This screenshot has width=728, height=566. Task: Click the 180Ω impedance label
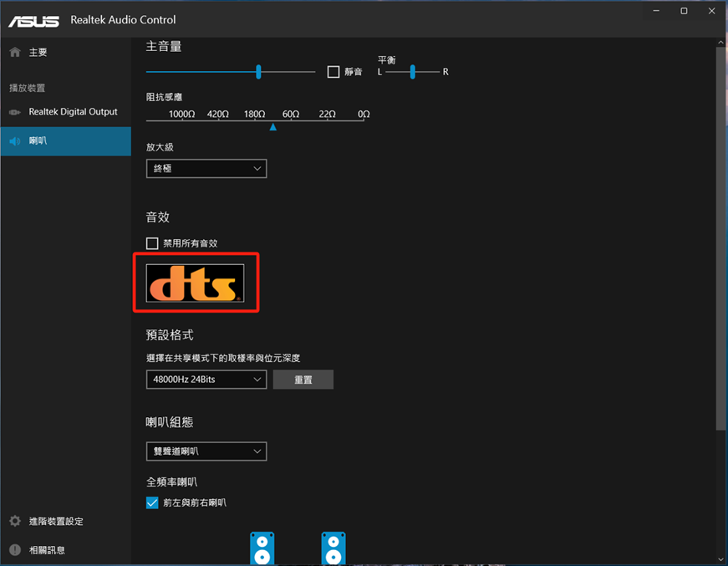(254, 115)
